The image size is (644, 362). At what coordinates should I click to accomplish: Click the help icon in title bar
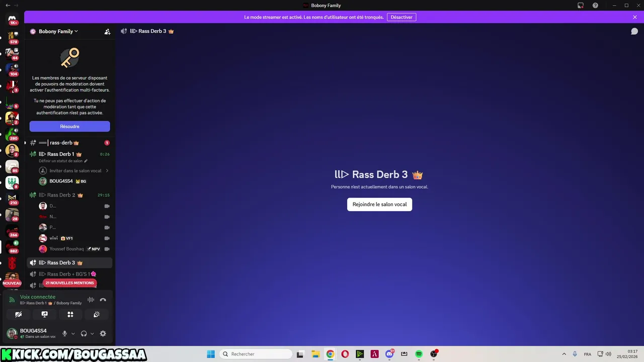pos(595,6)
